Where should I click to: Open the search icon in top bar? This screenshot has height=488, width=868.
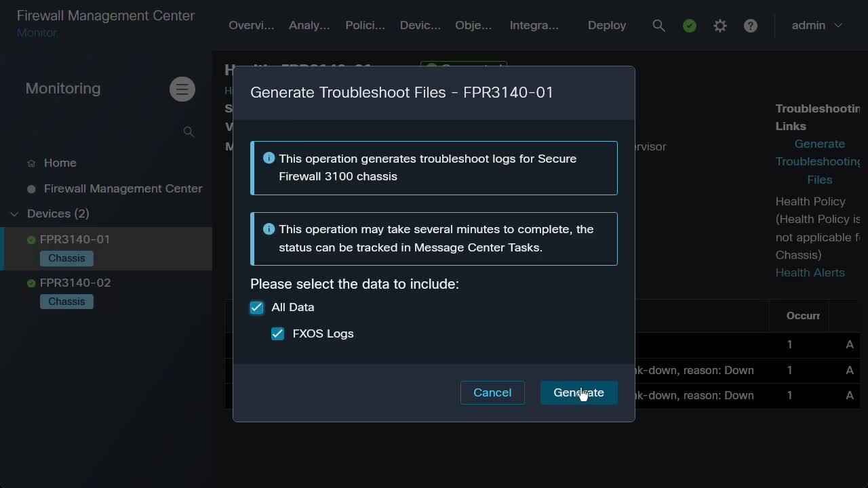pos(658,25)
